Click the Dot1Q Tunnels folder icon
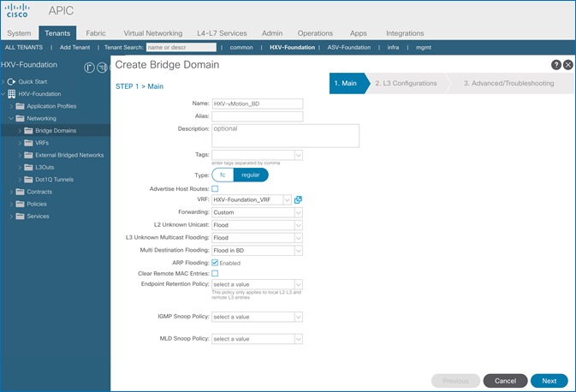This screenshot has width=576, height=392. pyautogui.click(x=28, y=179)
